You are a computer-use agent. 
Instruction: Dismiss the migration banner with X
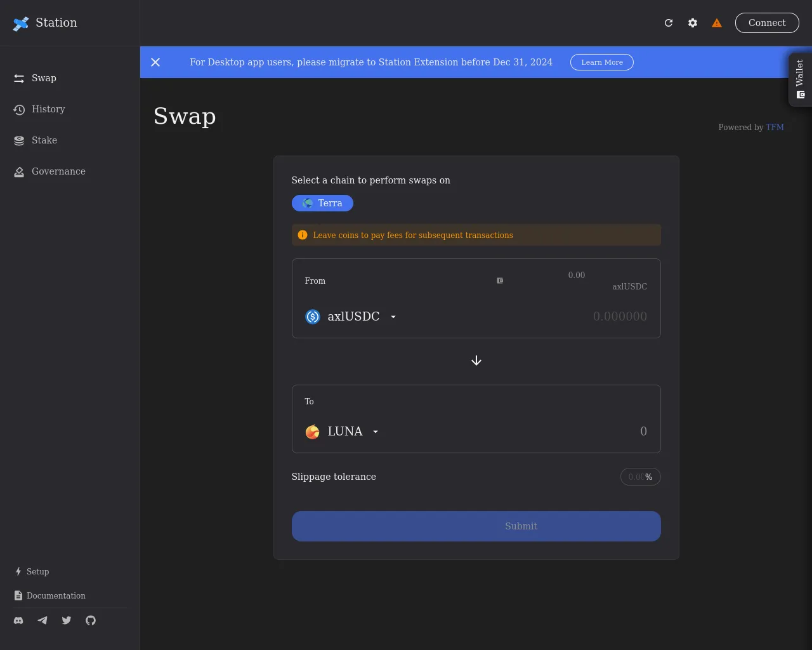coord(155,62)
